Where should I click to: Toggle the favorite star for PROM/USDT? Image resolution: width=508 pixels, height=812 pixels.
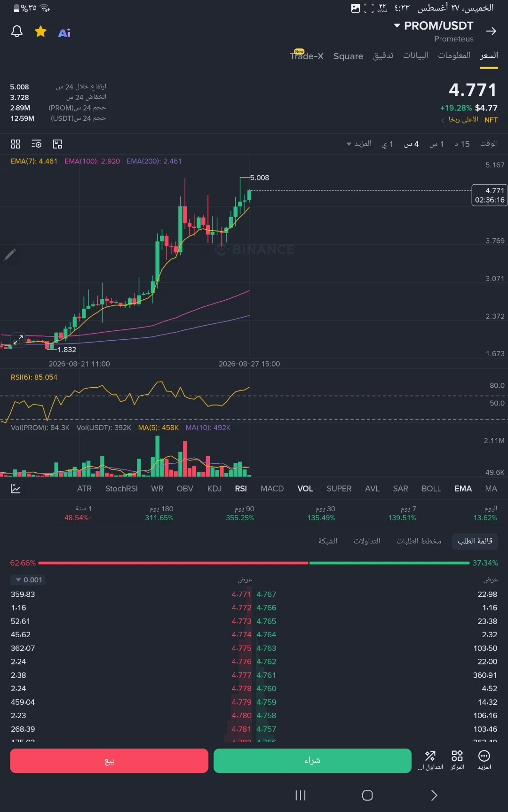pos(41,31)
